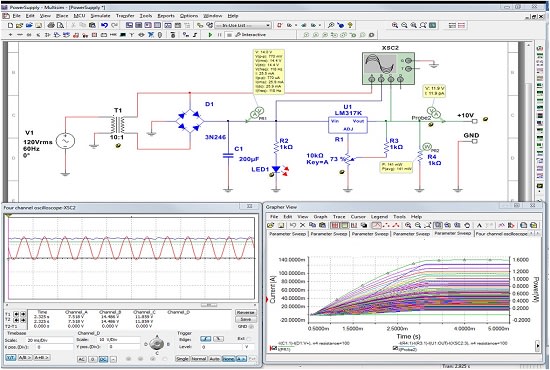Zoom in on the schematic sheet

(395, 25)
